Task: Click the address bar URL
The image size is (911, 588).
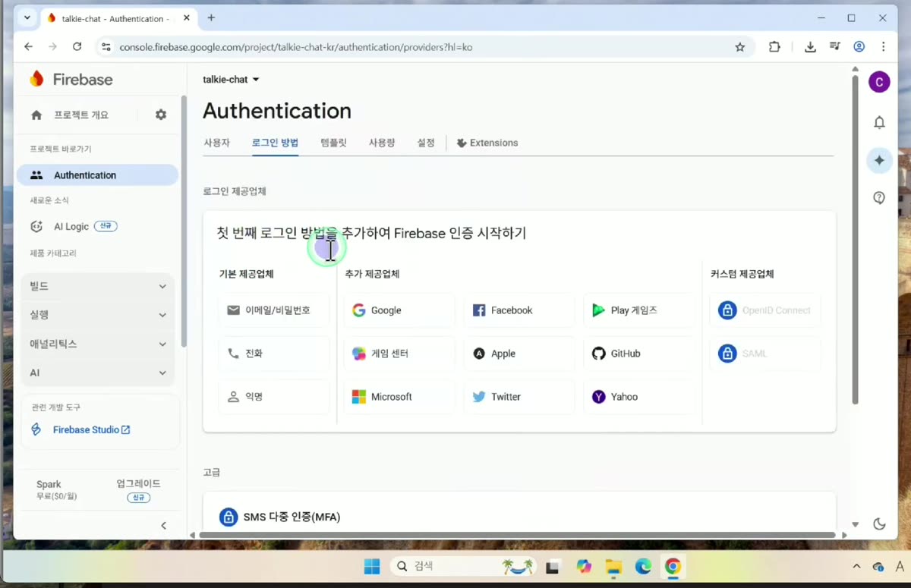Action: [x=296, y=47]
